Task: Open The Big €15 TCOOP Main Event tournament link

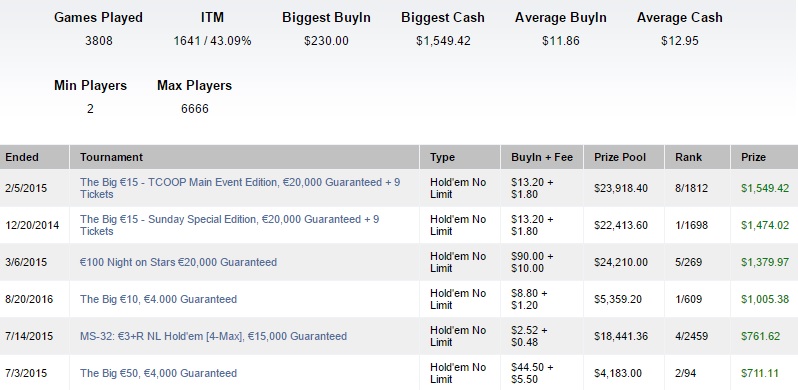Action: click(x=240, y=188)
